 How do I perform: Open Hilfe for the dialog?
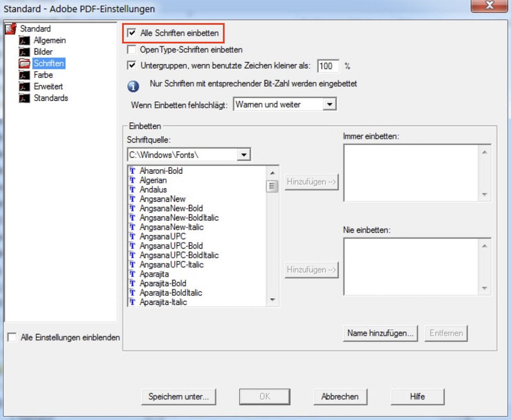tap(418, 397)
